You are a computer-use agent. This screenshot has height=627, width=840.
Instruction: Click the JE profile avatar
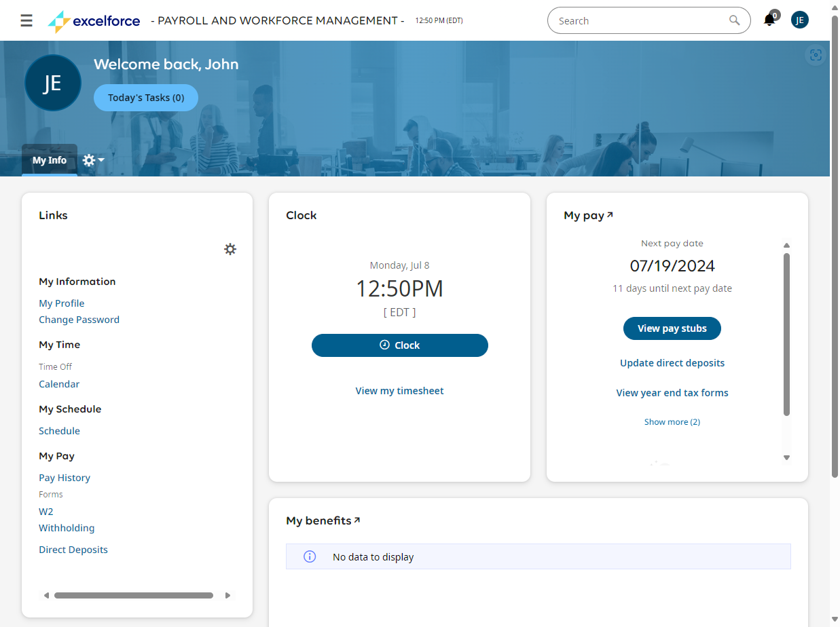click(799, 20)
